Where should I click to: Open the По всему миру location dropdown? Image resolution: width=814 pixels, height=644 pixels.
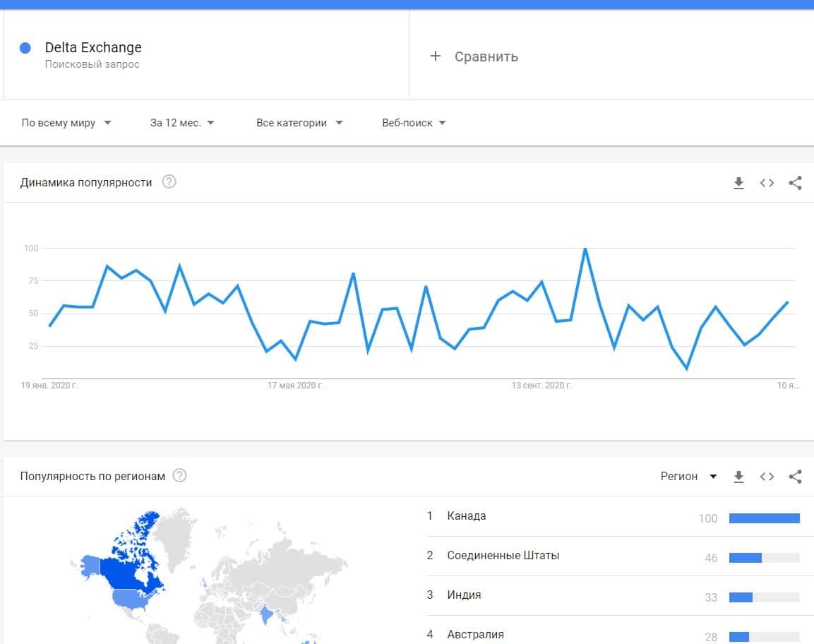click(66, 123)
